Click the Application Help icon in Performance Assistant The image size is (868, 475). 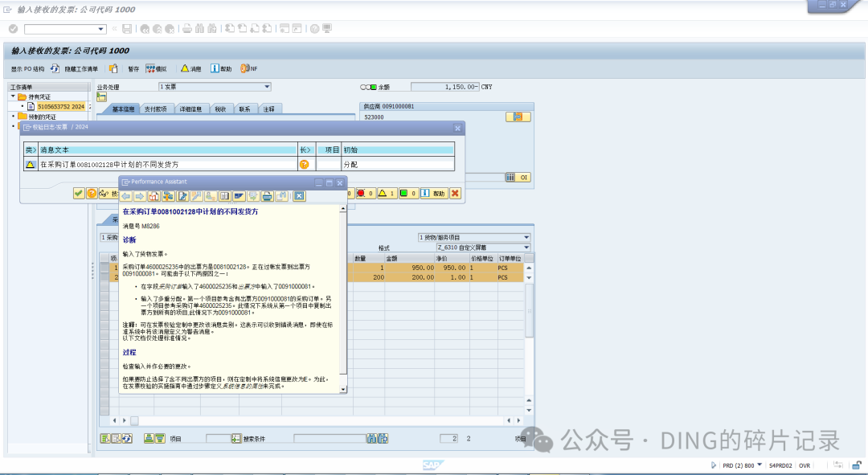(154, 196)
